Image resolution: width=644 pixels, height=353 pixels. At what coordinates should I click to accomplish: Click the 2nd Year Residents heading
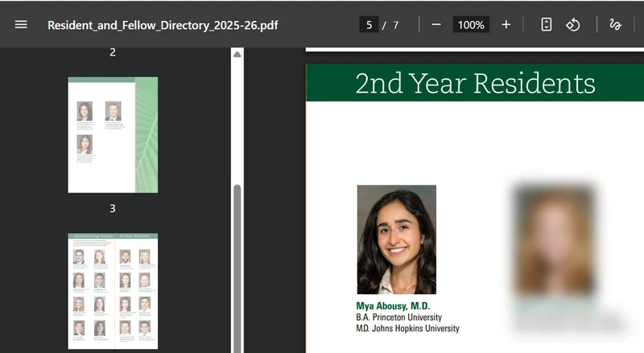pos(475,83)
